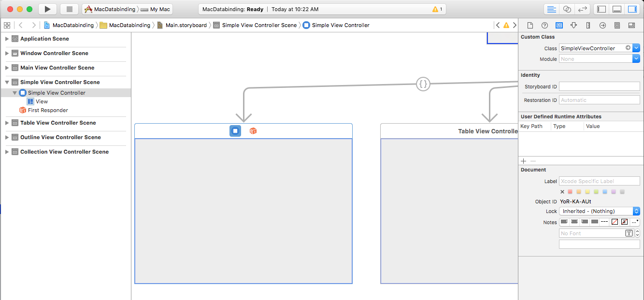Select the MacDatabinding scheme in toolbar

(x=111, y=9)
